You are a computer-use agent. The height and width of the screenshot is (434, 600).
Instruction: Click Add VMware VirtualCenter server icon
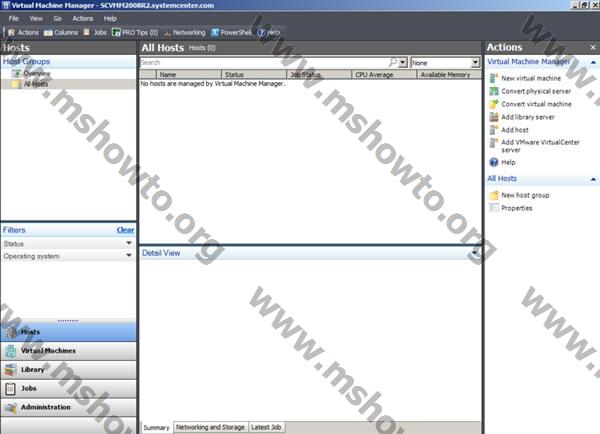point(494,143)
